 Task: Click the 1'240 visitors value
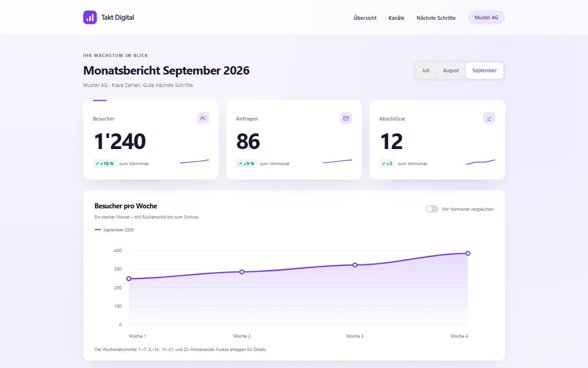coord(119,141)
